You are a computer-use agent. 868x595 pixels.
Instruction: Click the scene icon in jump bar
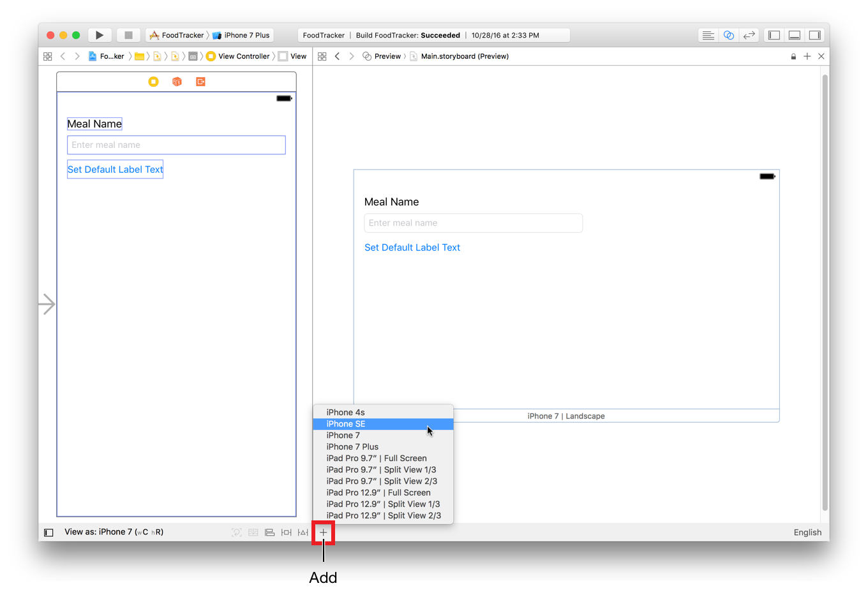tap(193, 56)
